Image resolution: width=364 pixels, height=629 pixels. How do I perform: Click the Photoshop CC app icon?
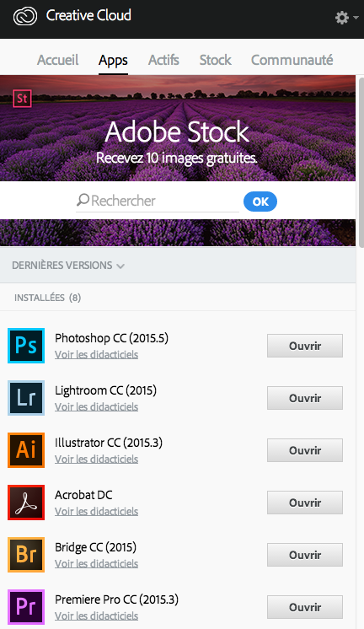[26, 346]
